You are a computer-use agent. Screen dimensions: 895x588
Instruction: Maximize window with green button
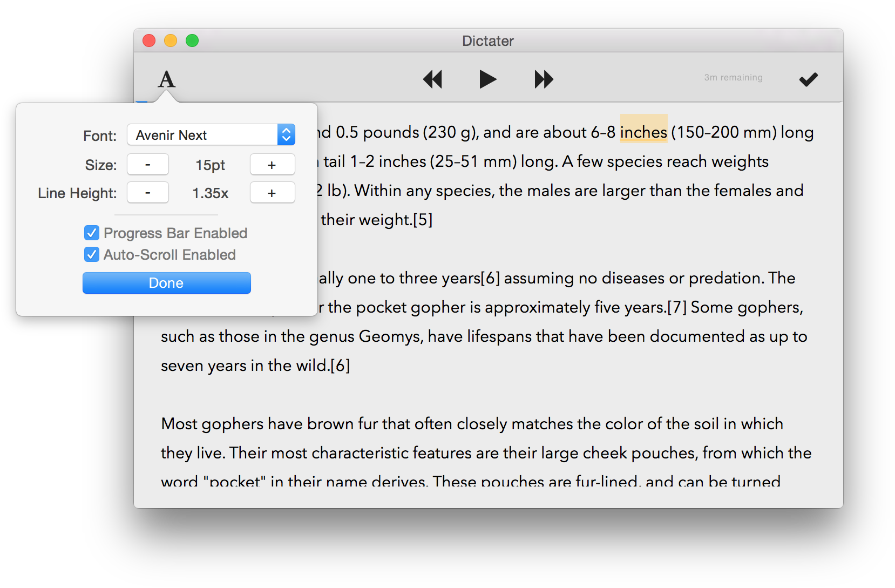pyautogui.click(x=192, y=41)
